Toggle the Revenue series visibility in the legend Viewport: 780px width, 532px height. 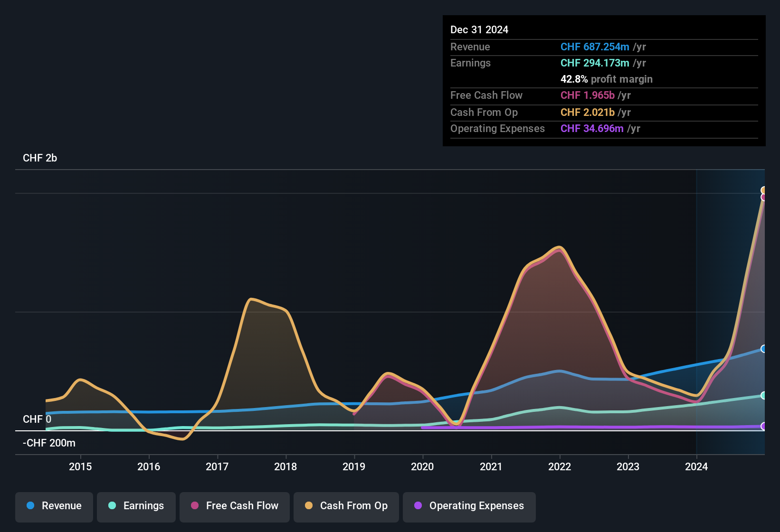coord(54,506)
